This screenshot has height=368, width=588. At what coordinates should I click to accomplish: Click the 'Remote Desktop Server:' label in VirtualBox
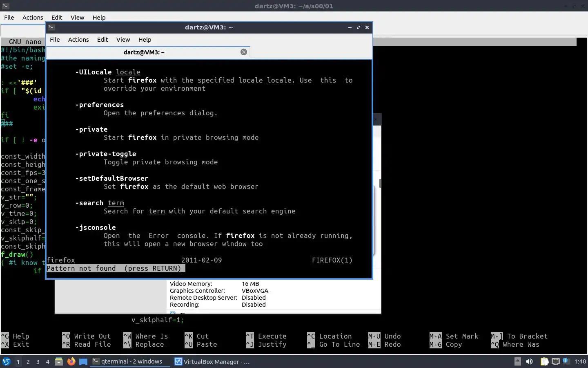pos(203,298)
